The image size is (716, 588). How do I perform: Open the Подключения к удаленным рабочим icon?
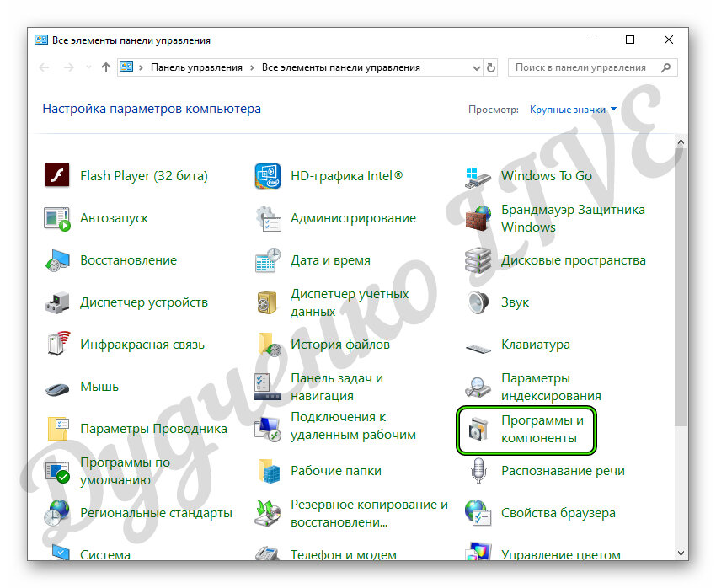click(268, 429)
